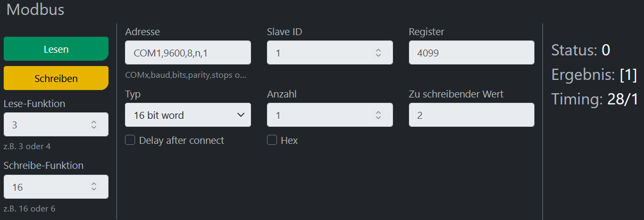This screenshot has height=220, width=644.
Task: Open the Typ dropdown showing 16 bit word
Action: click(188, 115)
